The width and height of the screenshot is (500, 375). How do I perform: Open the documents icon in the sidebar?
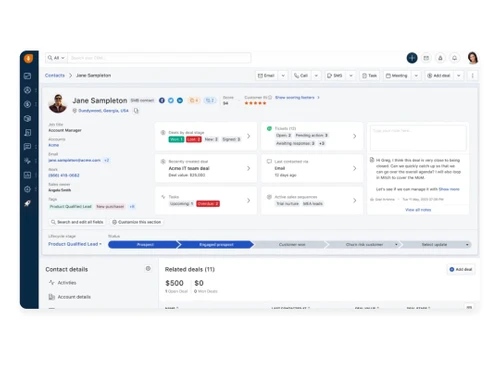[28, 133]
